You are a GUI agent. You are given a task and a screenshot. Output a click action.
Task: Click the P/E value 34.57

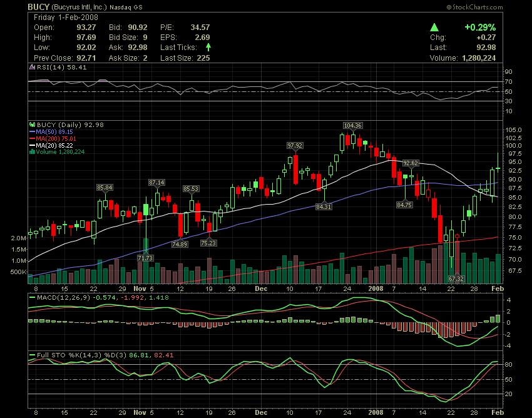[200, 28]
